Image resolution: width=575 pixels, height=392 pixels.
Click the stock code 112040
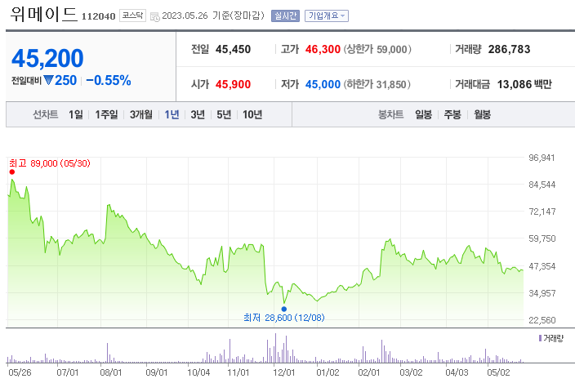pyautogui.click(x=98, y=16)
